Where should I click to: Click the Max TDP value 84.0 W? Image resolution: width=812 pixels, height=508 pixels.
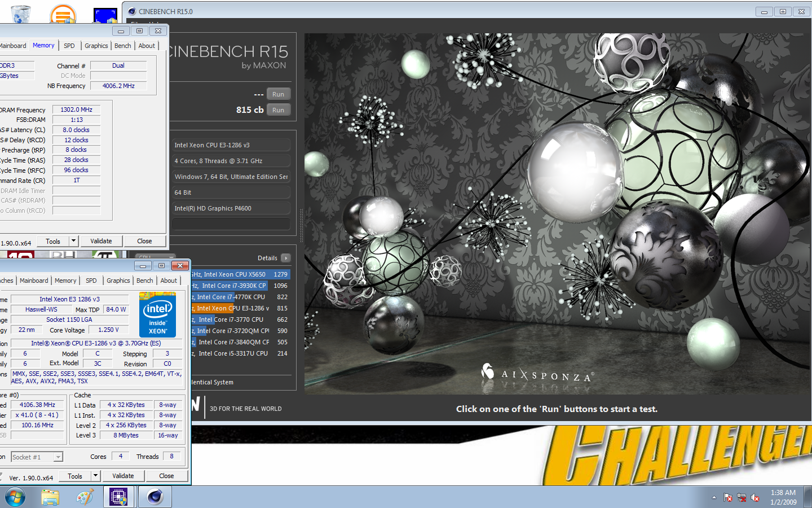(x=116, y=309)
